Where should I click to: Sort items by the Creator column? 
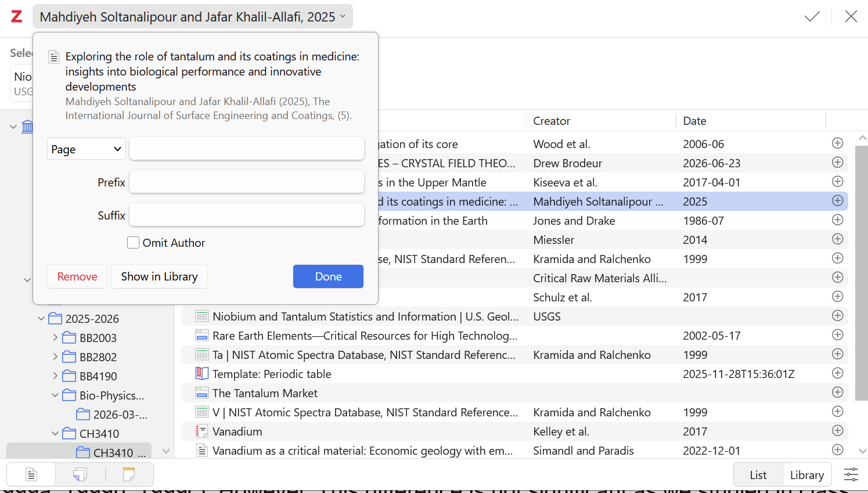602,121
